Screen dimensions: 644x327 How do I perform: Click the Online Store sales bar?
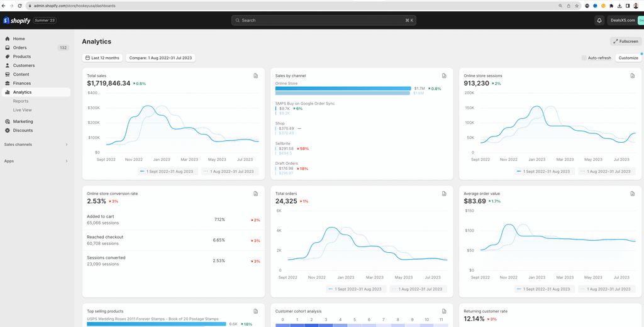(x=343, y=89)
